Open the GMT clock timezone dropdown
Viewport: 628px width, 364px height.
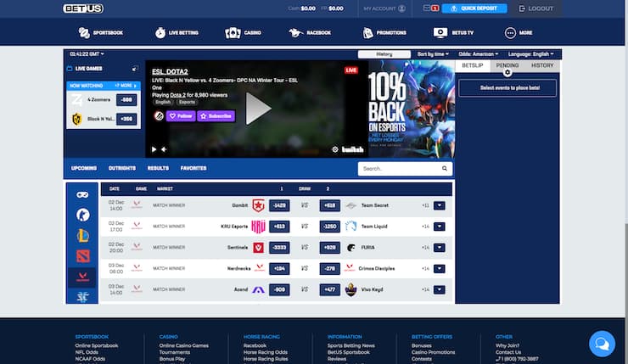87,54
